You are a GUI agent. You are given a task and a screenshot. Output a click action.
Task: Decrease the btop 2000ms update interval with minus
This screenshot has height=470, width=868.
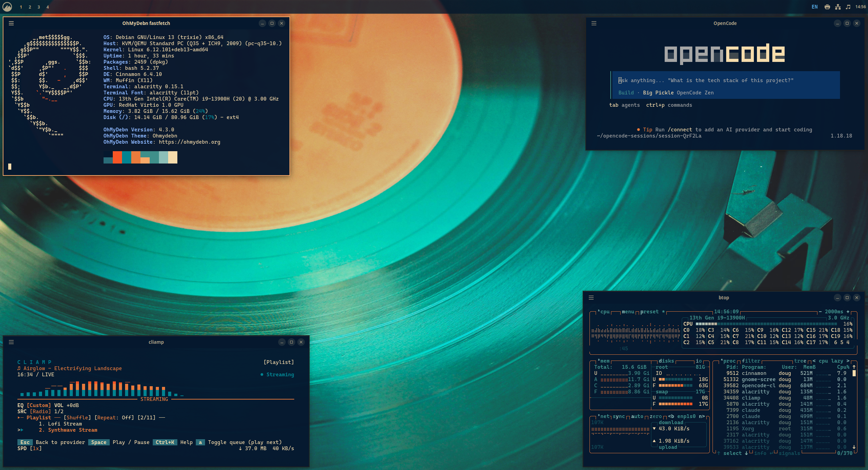[x=820, y=312]
